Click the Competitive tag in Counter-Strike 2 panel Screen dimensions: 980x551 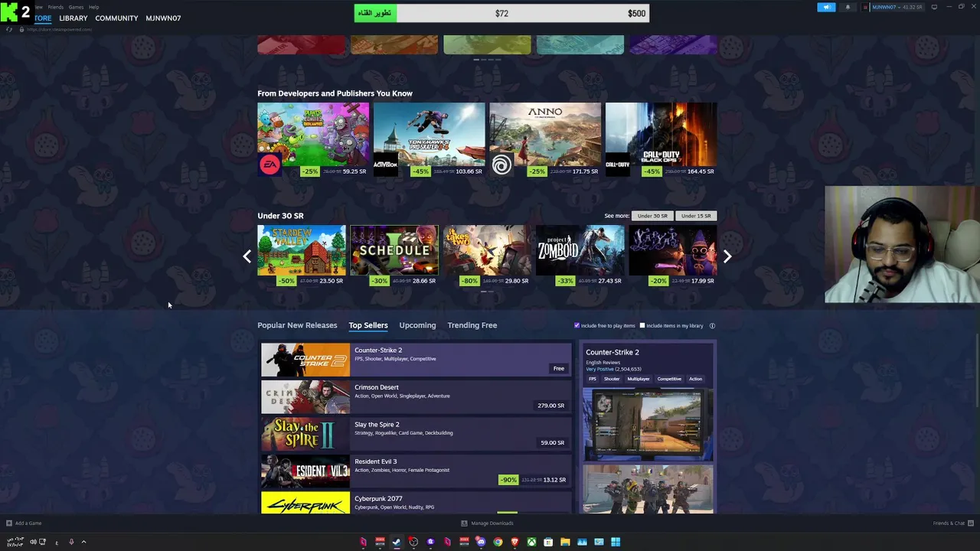(669, 379)
